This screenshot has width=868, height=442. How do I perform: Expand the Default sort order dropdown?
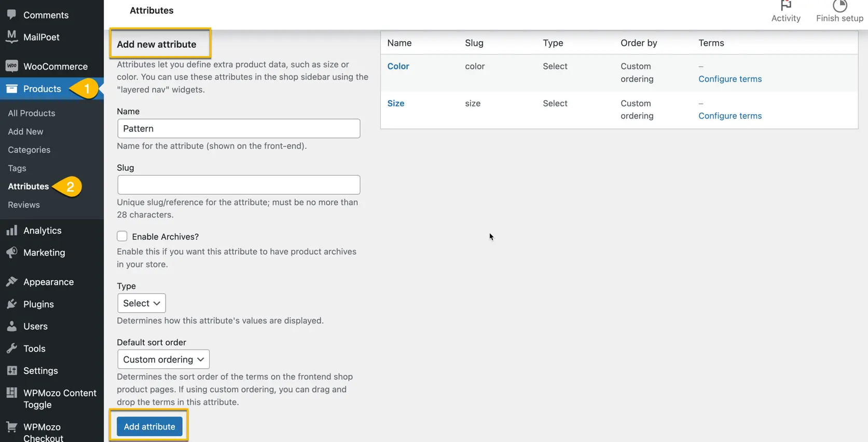(x=163, y=359)
